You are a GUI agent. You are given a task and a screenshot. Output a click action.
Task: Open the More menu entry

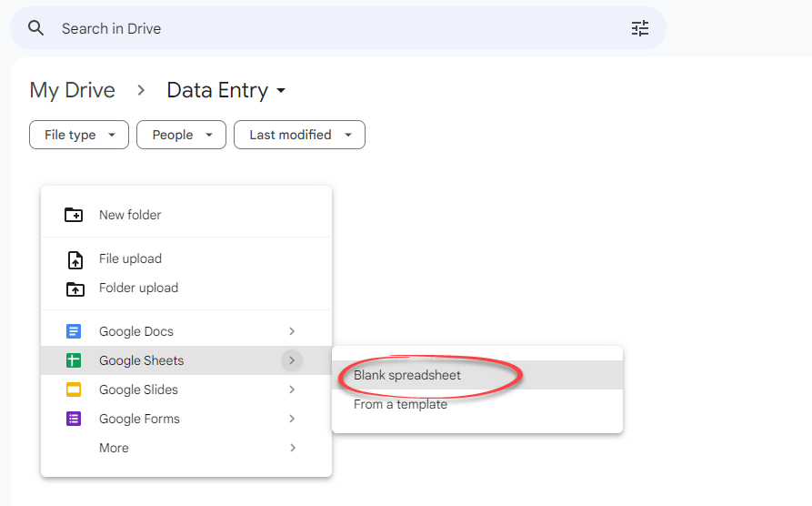coord(186,448)
